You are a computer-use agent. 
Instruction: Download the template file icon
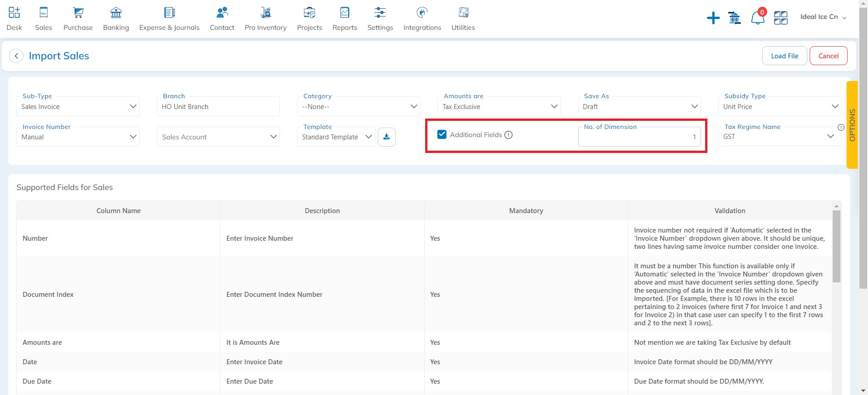coord(387,137)
